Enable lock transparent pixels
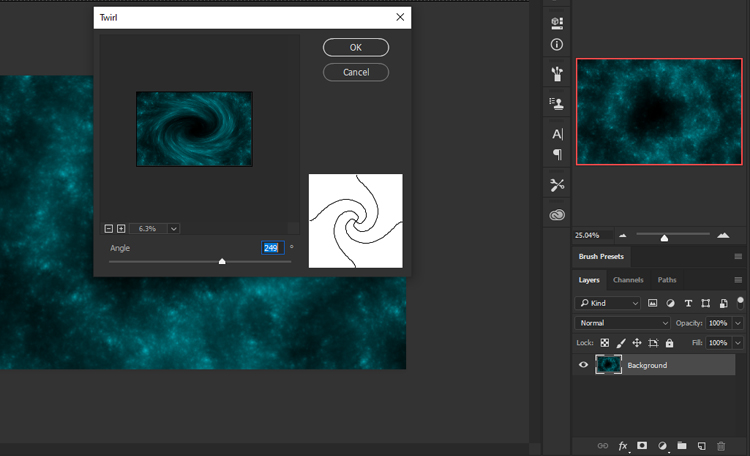 point(605,343)
